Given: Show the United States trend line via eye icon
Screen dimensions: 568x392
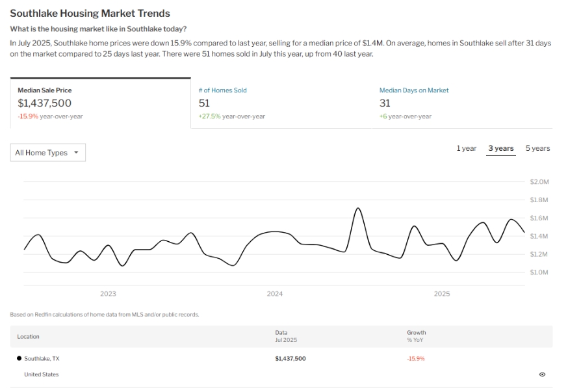Looking at the screenshot, I should coord(542,374).
